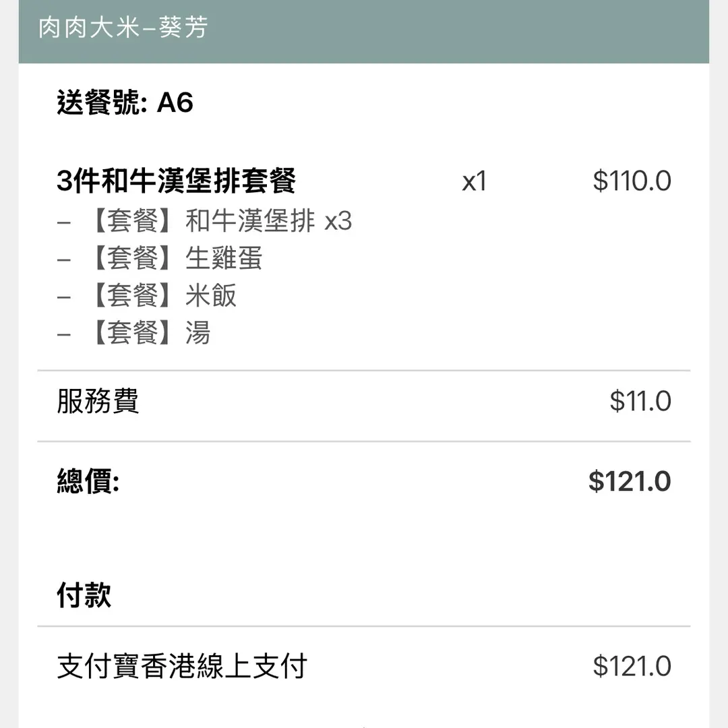Screen dimensions: 728x728
Task: Click the dash bullet before 【套餐】生雞蛋
Action: [x=64, y=260]
